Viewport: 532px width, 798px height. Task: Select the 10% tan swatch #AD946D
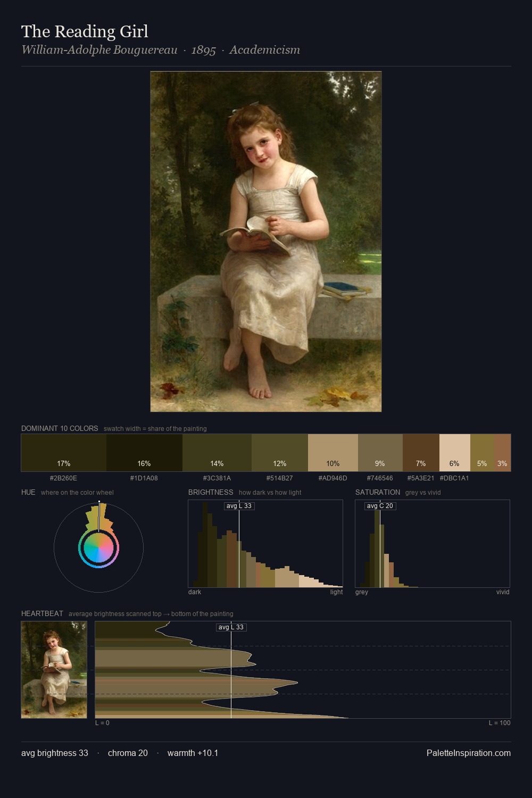click(x=333, y=453)
